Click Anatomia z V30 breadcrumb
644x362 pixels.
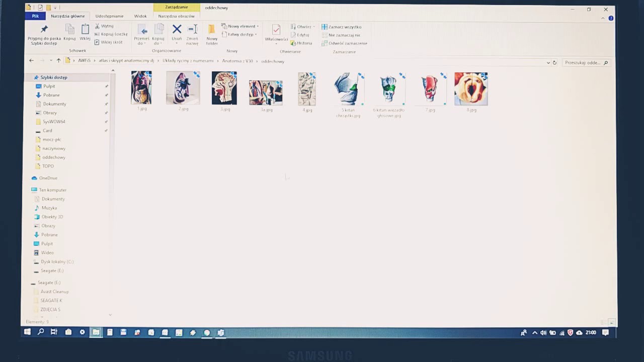point(237,61)
